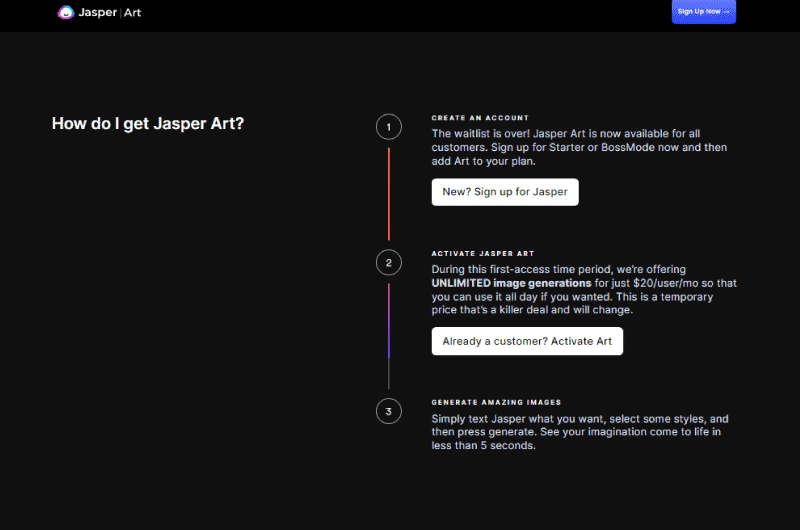
Task: Click New? Sign up for Jasper button
Action: pyautogui.click(x=505, y=192)
